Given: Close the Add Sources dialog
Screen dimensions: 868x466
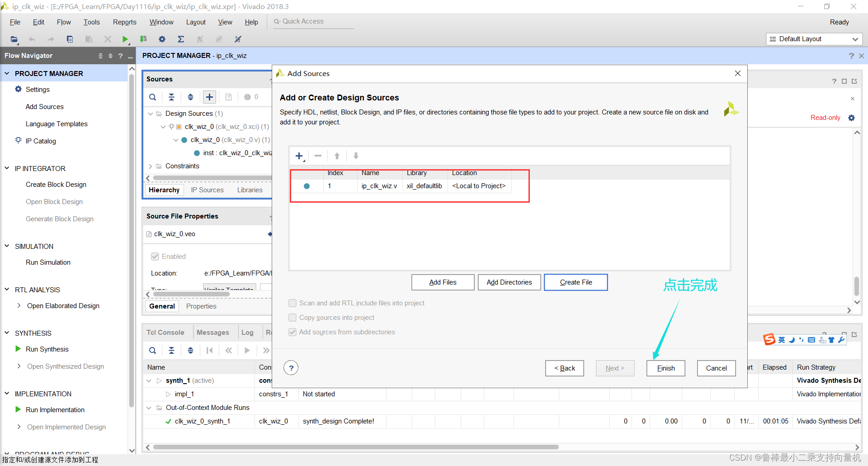Looking at the screenshot, I should (x=737, y=73).
